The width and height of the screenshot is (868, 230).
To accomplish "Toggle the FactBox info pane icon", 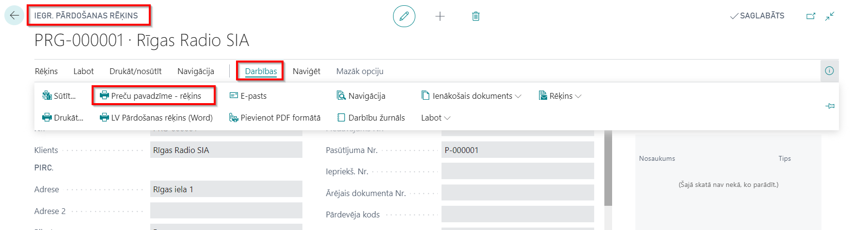I will pos(829,71).
